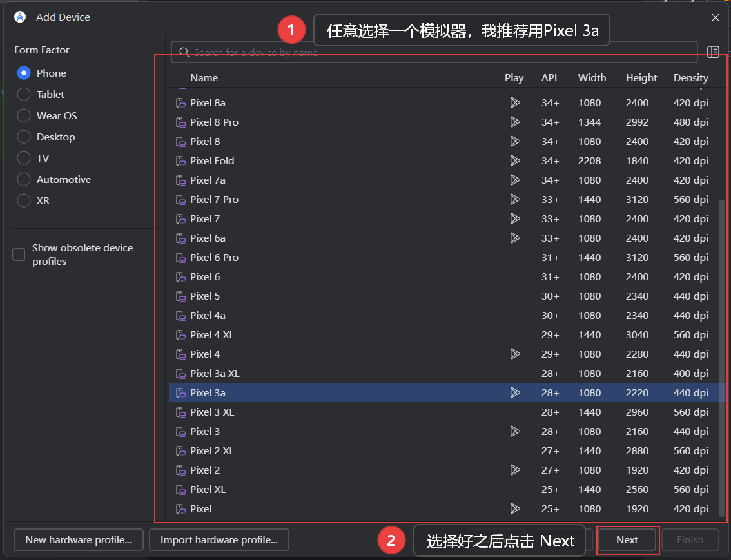The height and width of the screenshot is (560, 731).
Task: Click the device icon beside Pixel 8 Pro
Action: pos(181,122)
